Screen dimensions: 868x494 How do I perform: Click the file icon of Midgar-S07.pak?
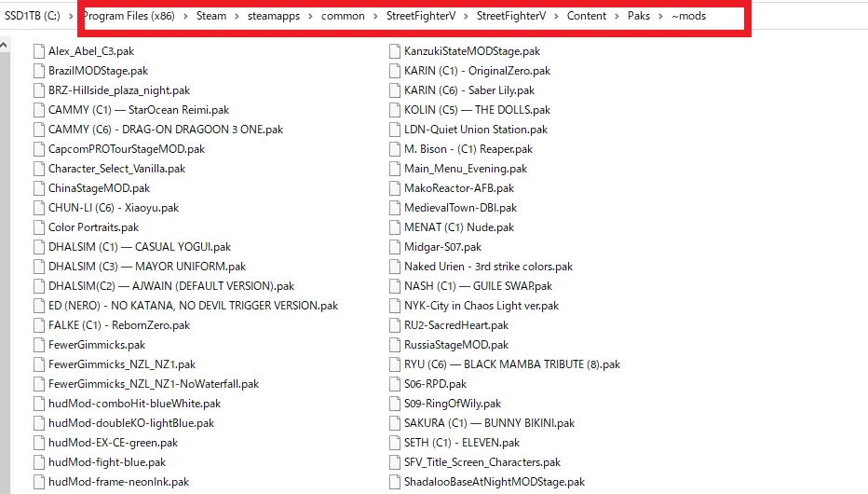coord(395,247)
